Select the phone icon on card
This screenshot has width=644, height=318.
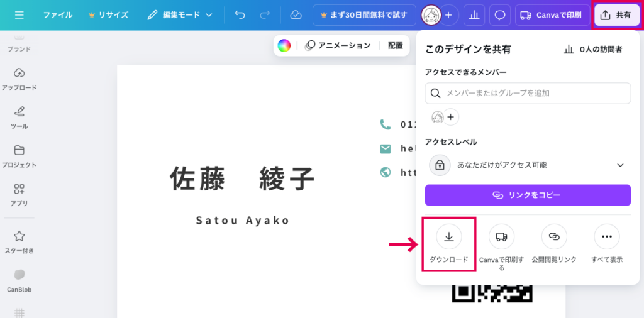click(386, 124)
